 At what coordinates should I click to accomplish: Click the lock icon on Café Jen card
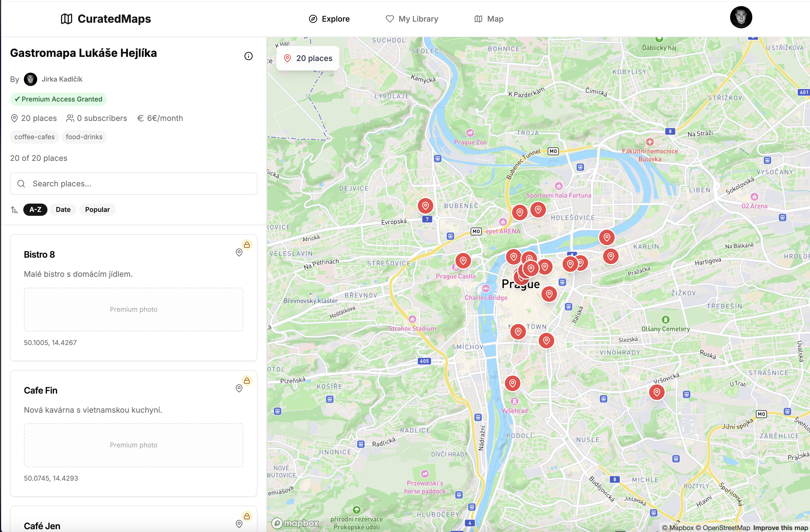pos(247,516)
